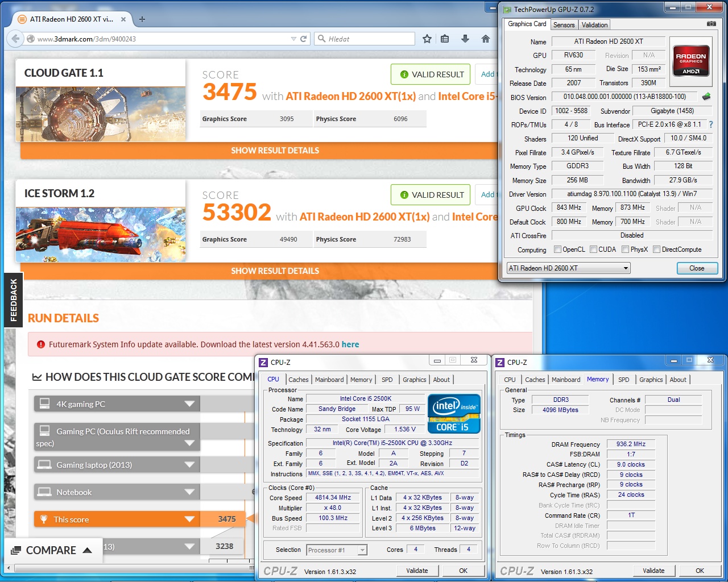Open a new browser tab with plus icon

click(x=142, y=19)
